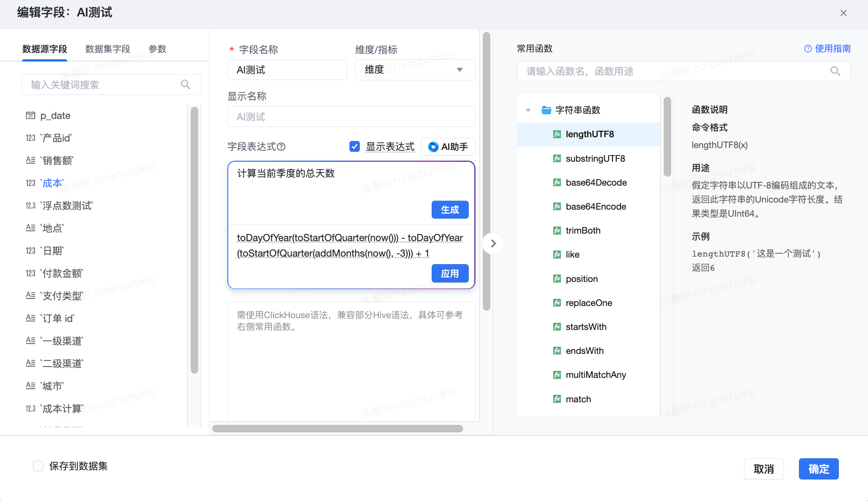Check the 保存到数据集 checkbox
The height and width of the screenshot is (501, 868).
pos(38,466)
